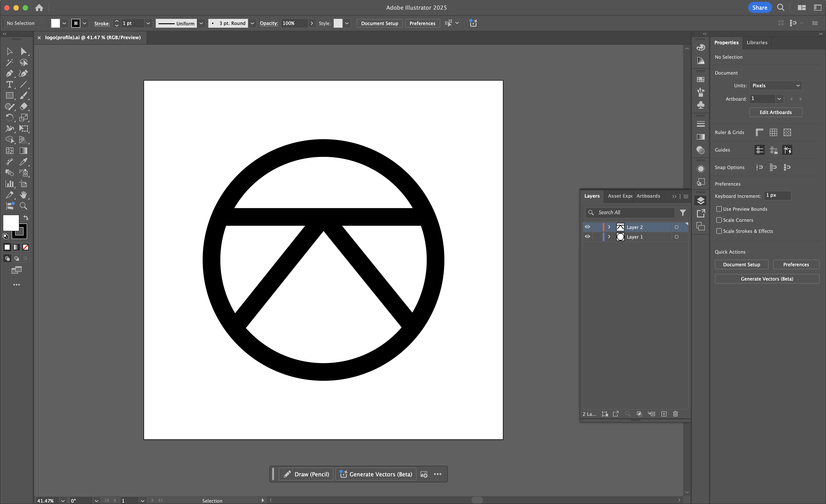826x504 pixels.
Task: Select the Rectangle tool
Action: (x=9, y=96)
